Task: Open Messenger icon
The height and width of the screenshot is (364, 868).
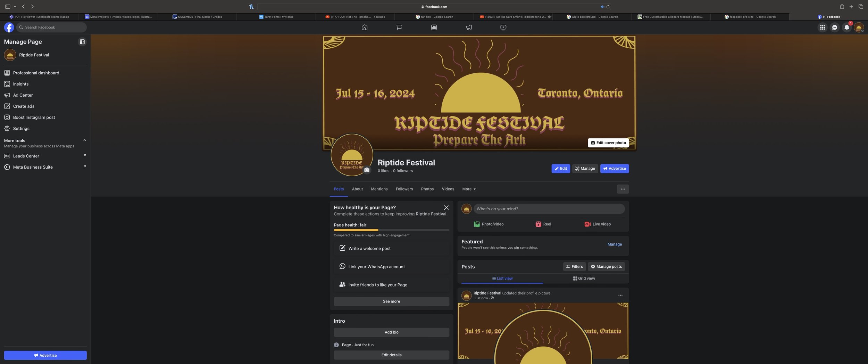Action: click(x=835, y=27)
